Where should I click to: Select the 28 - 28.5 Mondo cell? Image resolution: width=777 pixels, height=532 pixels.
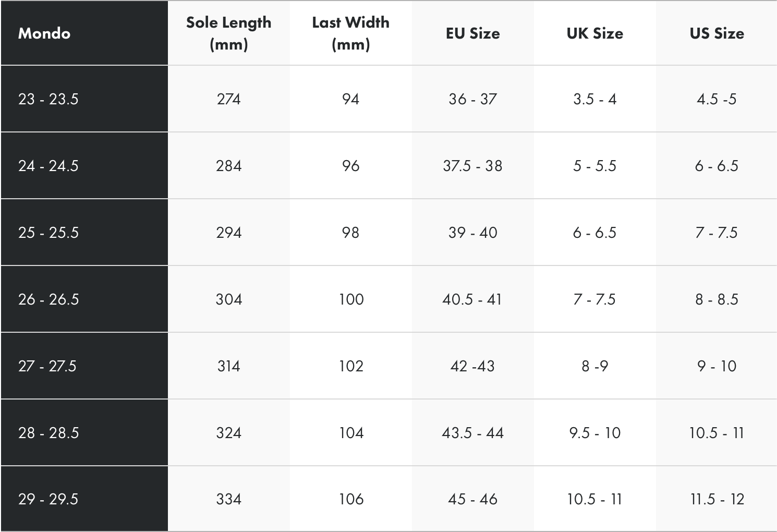point(48,433)
